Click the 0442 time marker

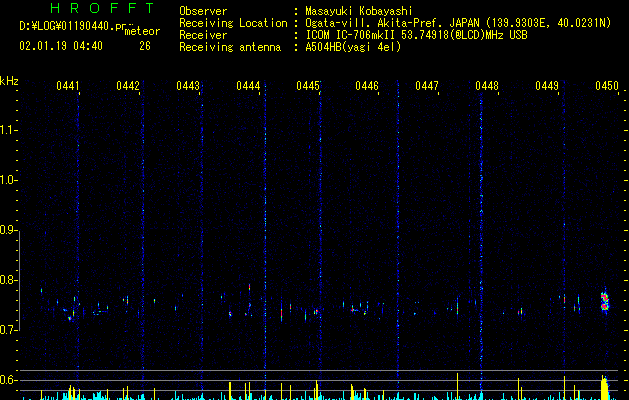tap(128, 85)
